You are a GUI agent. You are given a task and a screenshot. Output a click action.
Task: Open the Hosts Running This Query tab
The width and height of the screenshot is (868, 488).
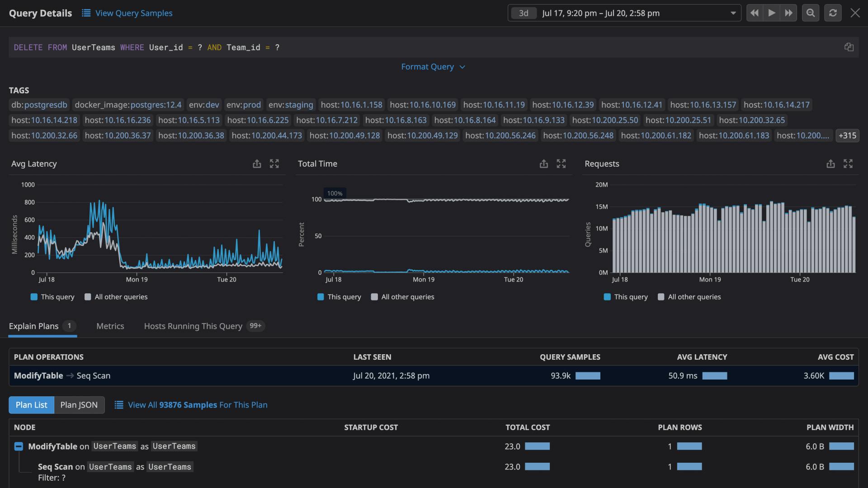tap(193, 326)
